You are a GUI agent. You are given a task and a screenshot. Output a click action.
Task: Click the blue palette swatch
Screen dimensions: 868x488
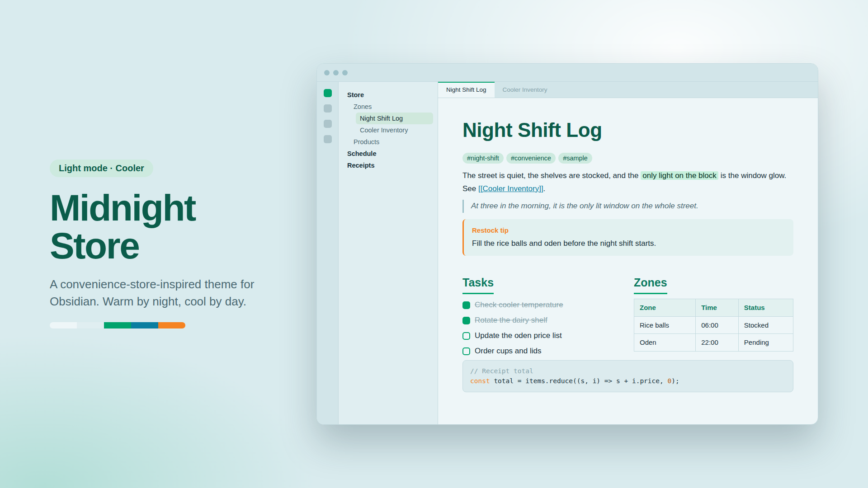145,325
